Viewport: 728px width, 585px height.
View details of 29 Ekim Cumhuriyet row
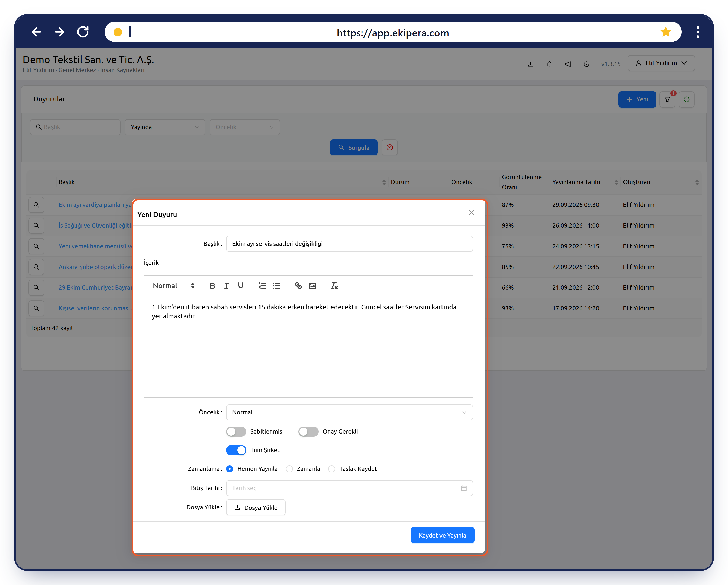tap(36, 288)
